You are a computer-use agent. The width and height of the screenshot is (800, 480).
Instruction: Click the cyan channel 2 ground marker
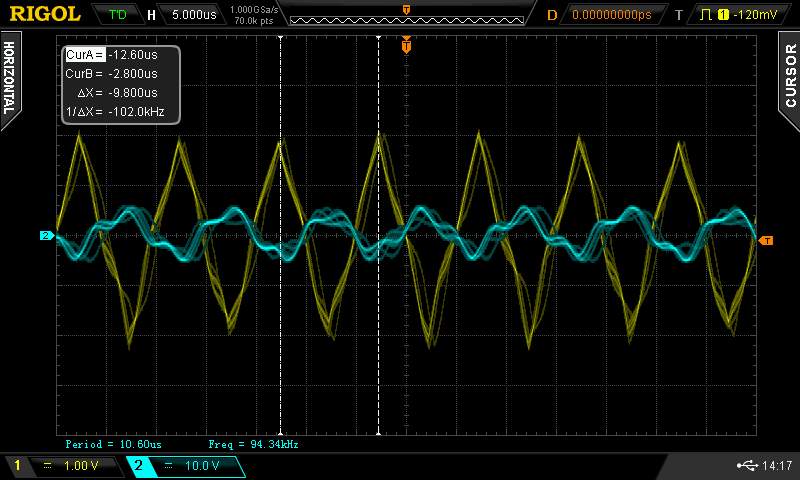coord(46,236)
